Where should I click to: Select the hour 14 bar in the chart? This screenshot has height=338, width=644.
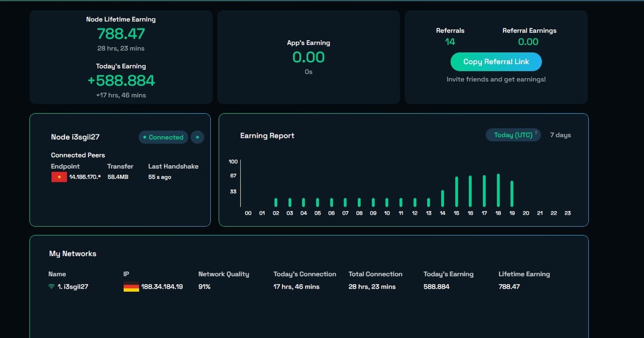tap(443, 199)
